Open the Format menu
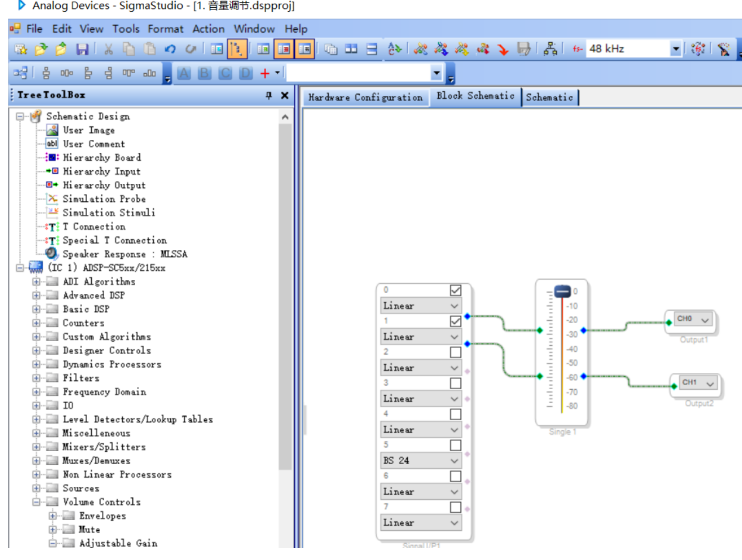 [x=166, y=29]
